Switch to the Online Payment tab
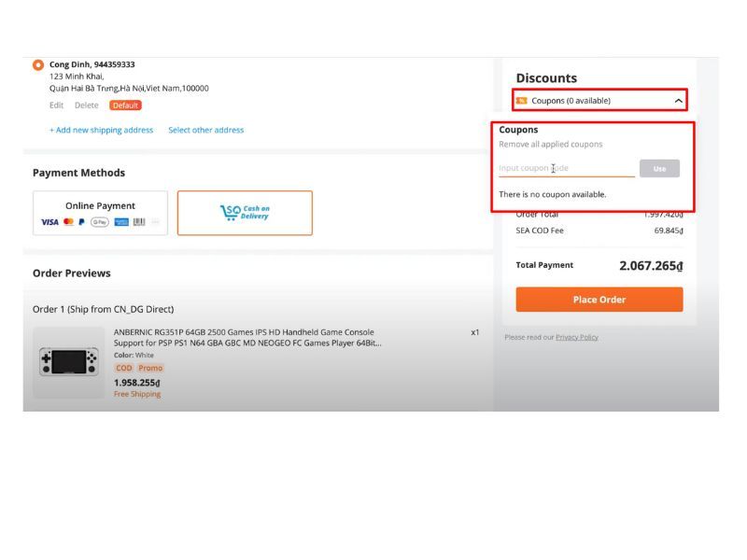 pos(101,205)
